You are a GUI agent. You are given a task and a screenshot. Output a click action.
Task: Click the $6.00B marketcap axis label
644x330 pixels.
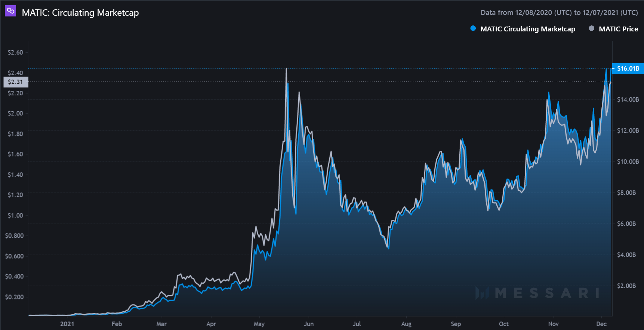(x=626, y=223)
